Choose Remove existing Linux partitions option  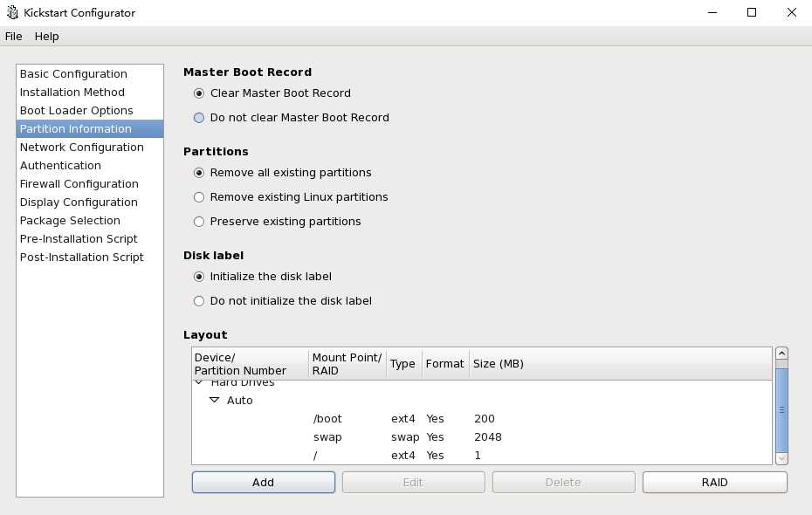coord(199,197)
